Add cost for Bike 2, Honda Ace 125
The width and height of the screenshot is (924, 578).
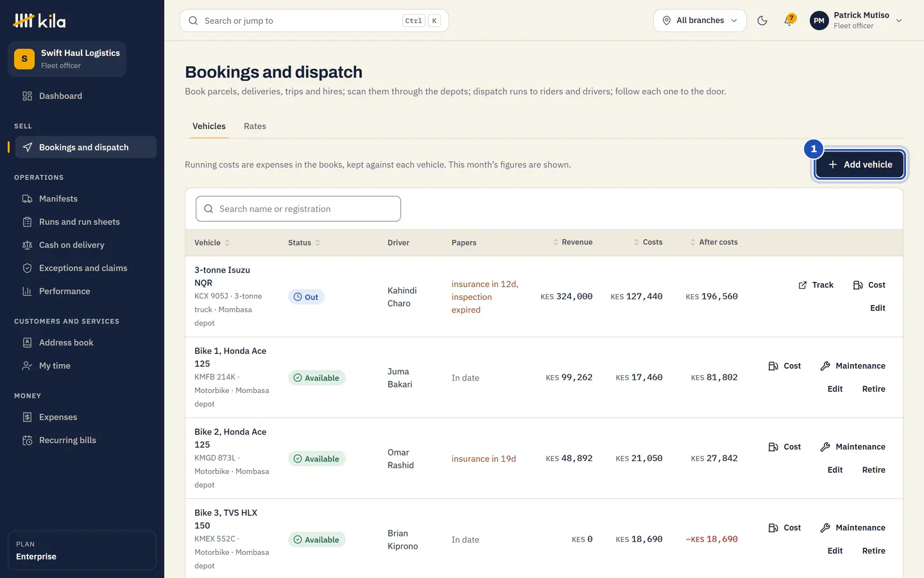point(785,447)
